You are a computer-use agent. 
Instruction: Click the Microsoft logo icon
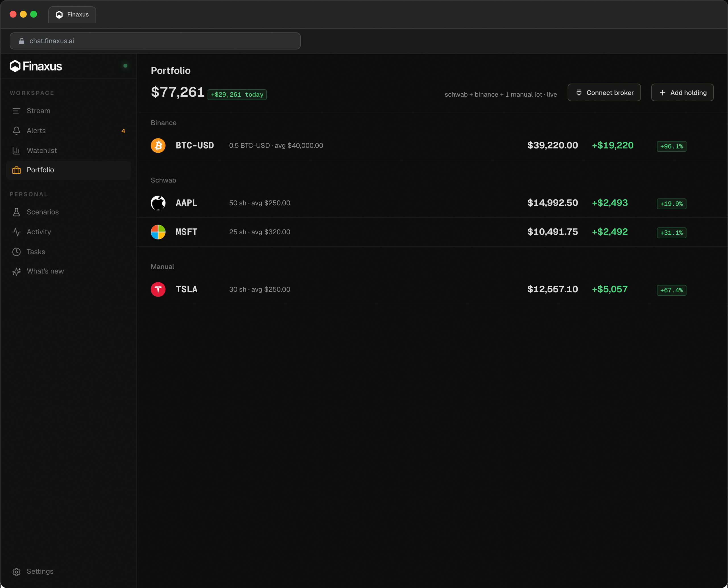tap(158, 232)
